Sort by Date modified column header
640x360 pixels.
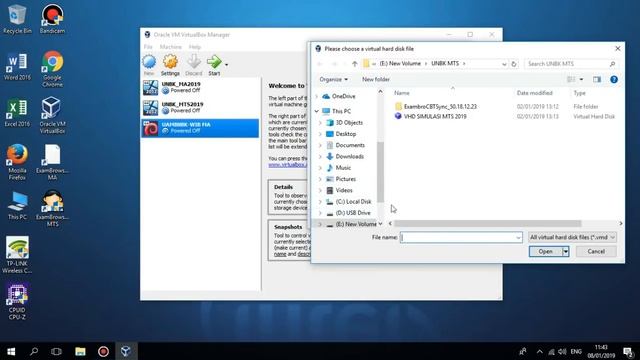(x=535, y=93)
